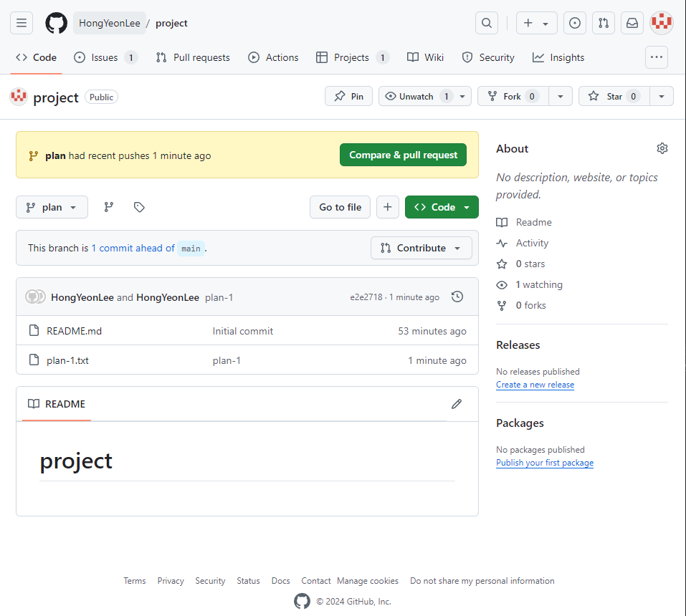The height and width of the screenshot is (616, 686).
Task: Open pull requests shortcut icon in header
Action: click(x=604, y=23)
